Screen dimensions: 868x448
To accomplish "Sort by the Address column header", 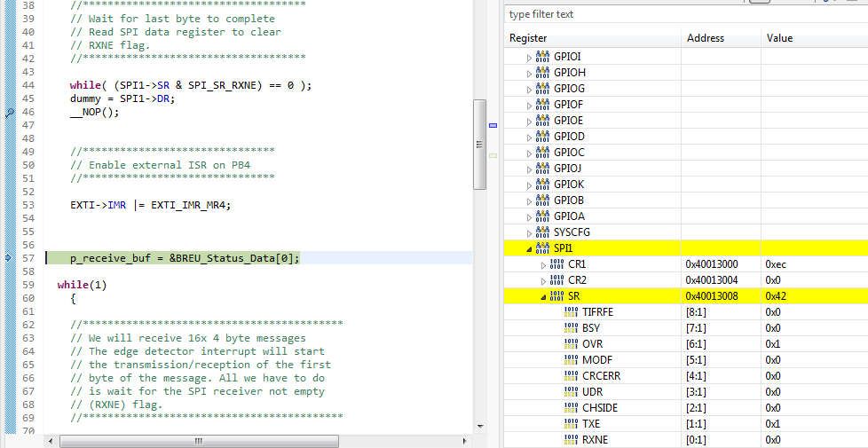I will [721, 38].
